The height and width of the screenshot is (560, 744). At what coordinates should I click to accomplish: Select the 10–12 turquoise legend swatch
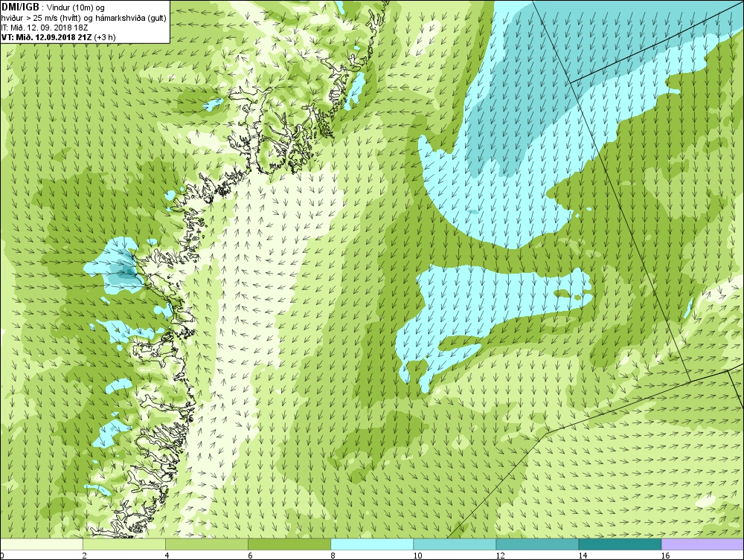click(455, 544)
